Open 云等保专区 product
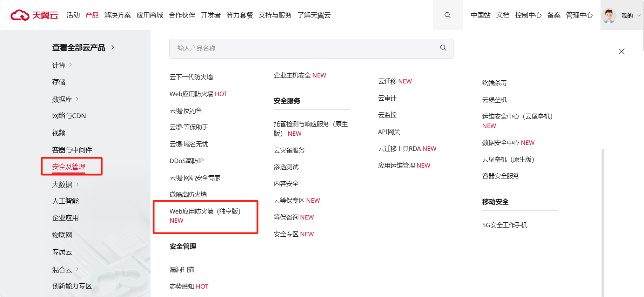 point(297,200)
